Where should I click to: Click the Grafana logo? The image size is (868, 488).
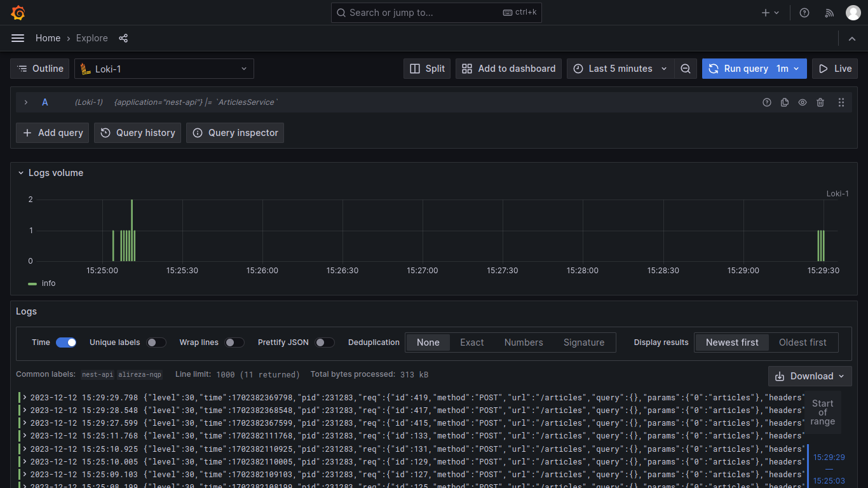tap(18, 13)
